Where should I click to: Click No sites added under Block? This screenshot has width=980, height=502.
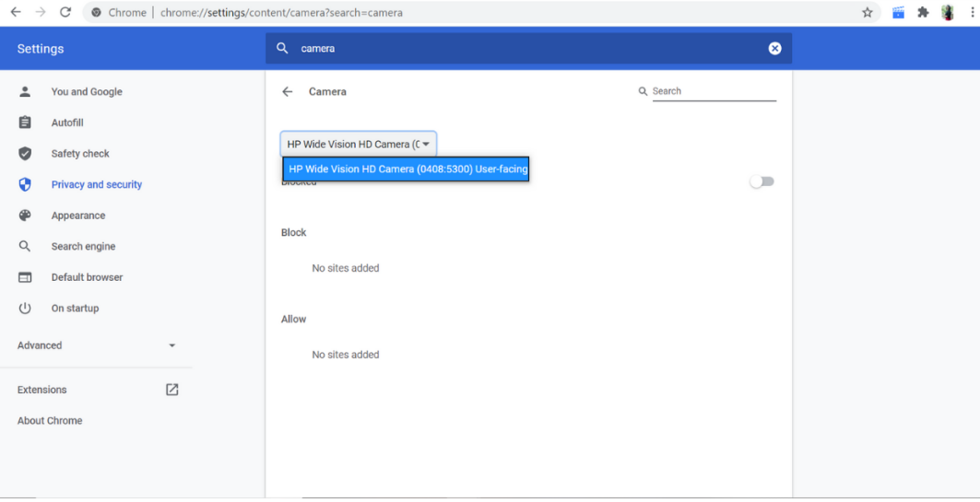tap(346, 268)
